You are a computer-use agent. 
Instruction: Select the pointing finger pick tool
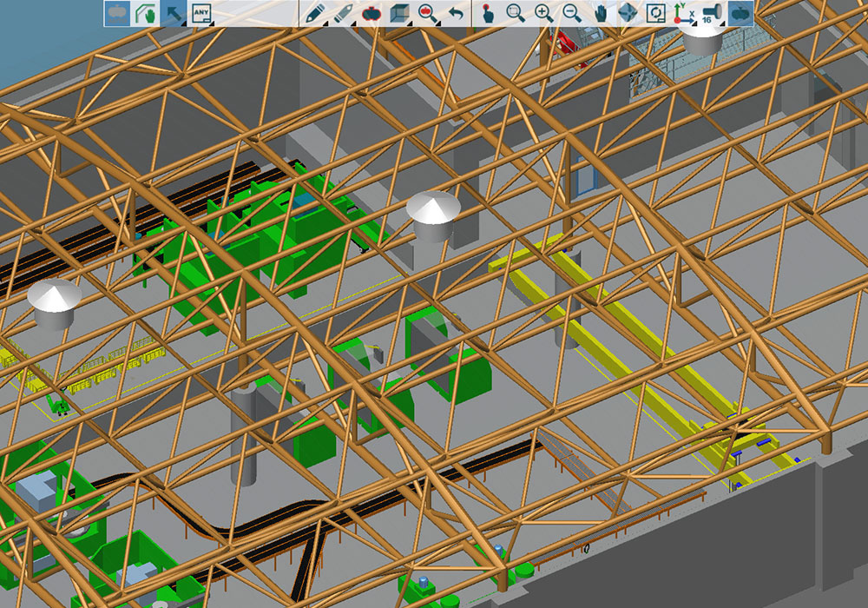click(488, 13)
